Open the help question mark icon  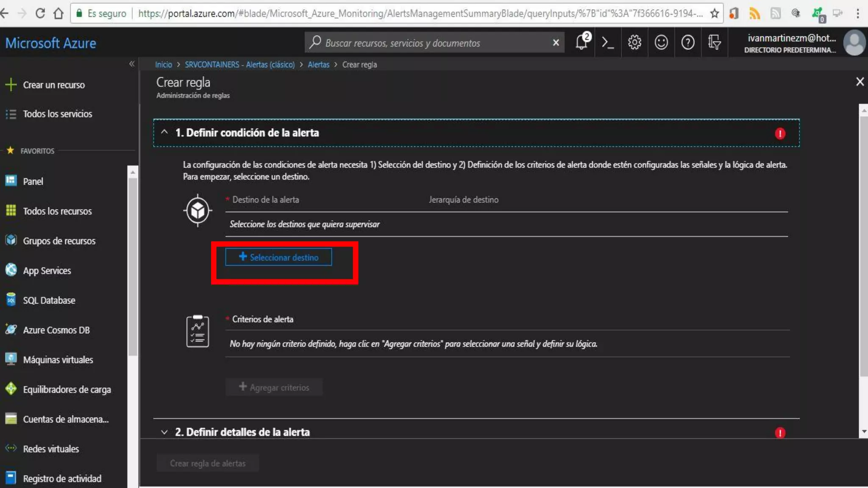(x=687, y=42)
